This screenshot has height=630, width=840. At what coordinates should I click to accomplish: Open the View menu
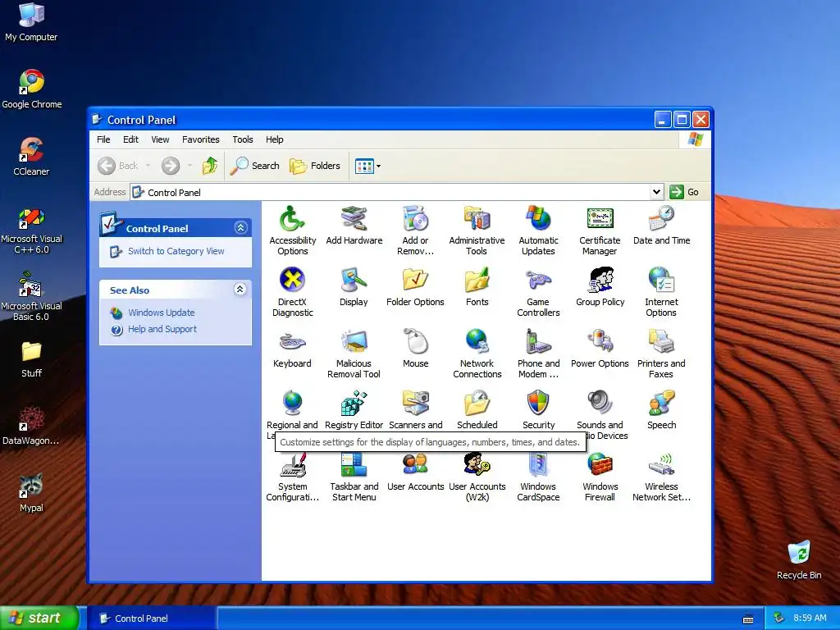(160, 139)
